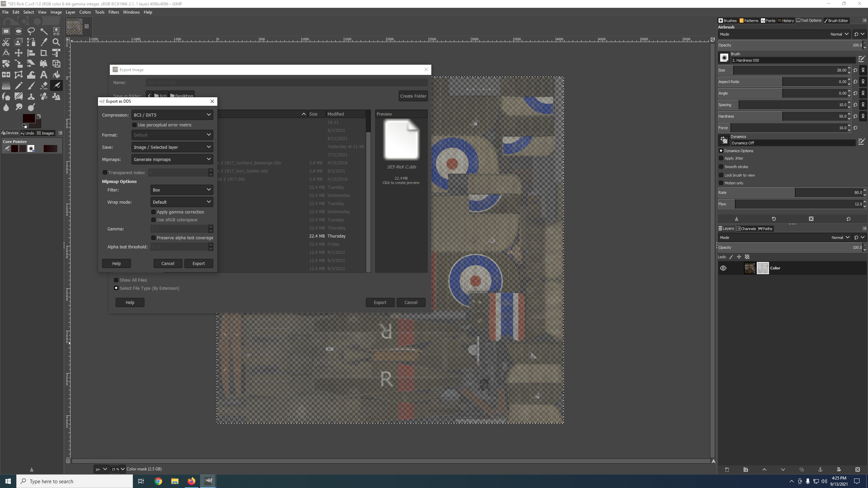
Task: Select the Gradient tool
Action: tap(6, 85)
